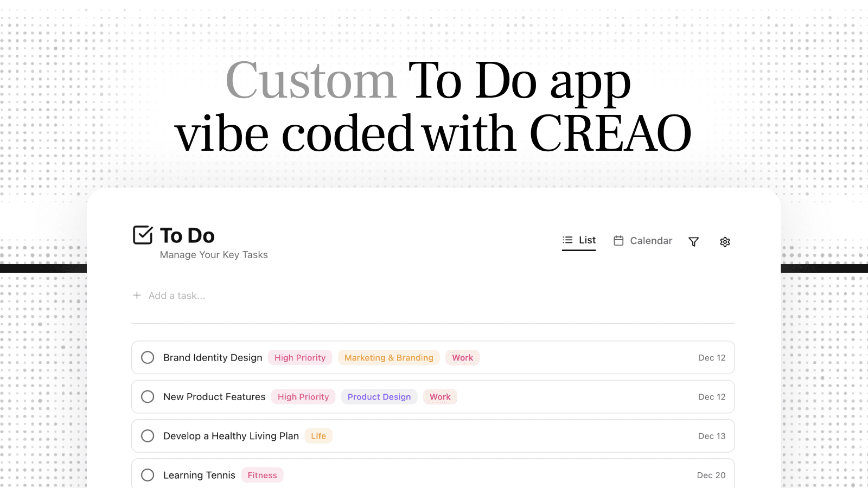Click the Product Design tag
This screenshot has width=868, height=488.
click(379, 397)
